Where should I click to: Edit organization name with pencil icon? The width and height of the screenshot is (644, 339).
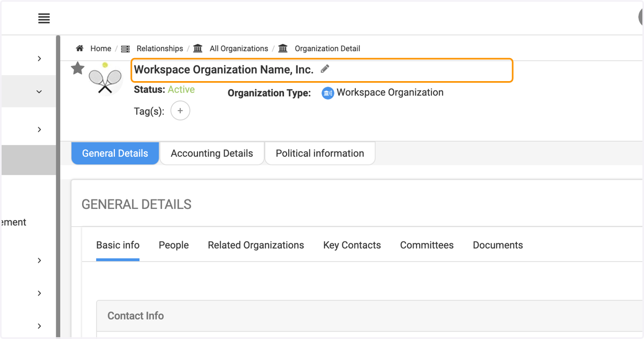tap(325, 69)
